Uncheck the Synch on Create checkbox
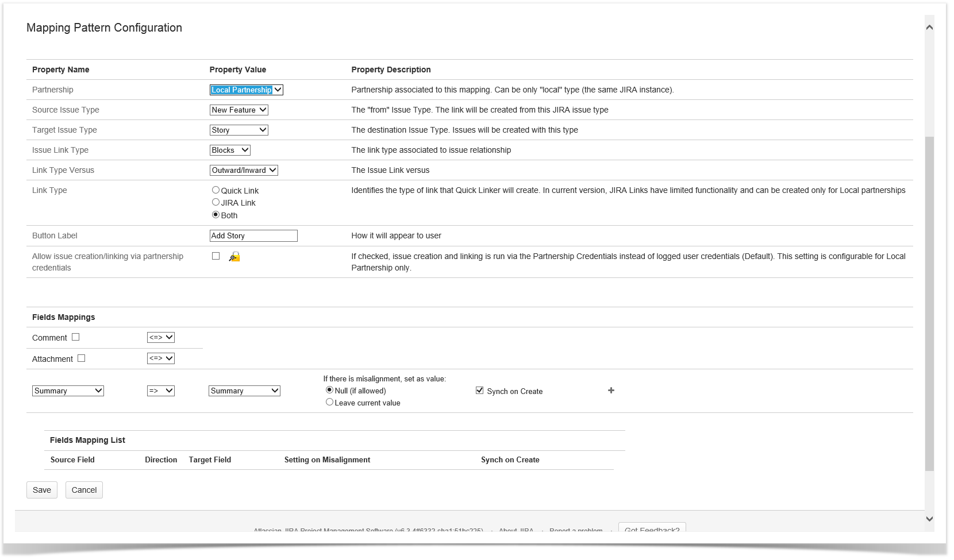 tap(479, 391)
